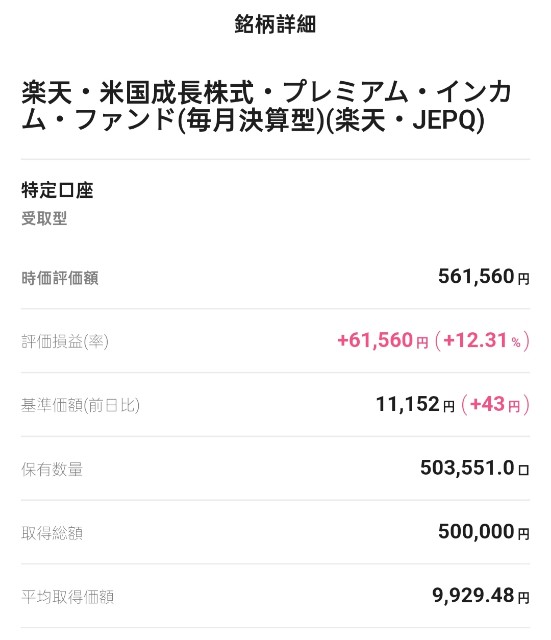Click the 評価損益(率) label
551x640 pixels.
(65, 342)
